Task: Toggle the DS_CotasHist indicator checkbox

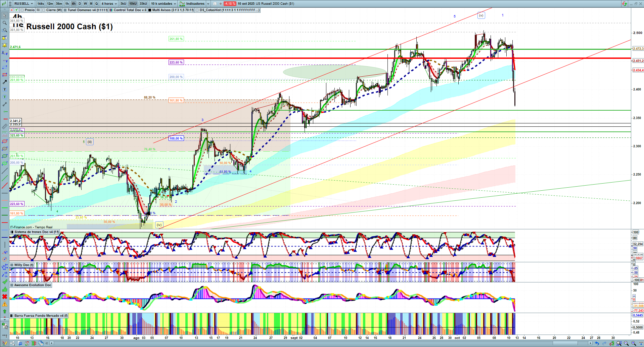Action: (x=197, y=10)
